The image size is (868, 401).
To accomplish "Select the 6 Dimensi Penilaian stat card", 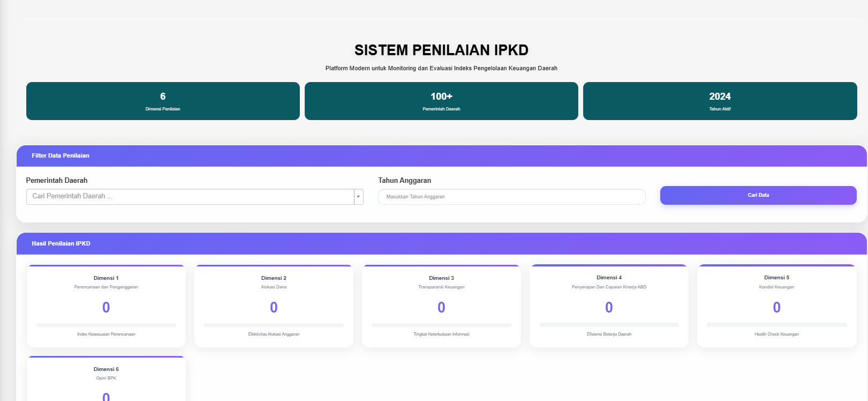I will [x=163, y=101].
